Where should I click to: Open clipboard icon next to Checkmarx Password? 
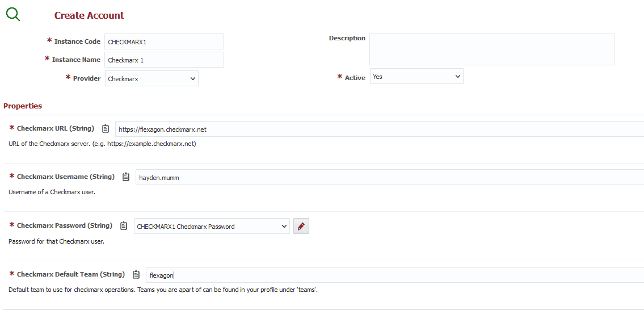[124, 226]
